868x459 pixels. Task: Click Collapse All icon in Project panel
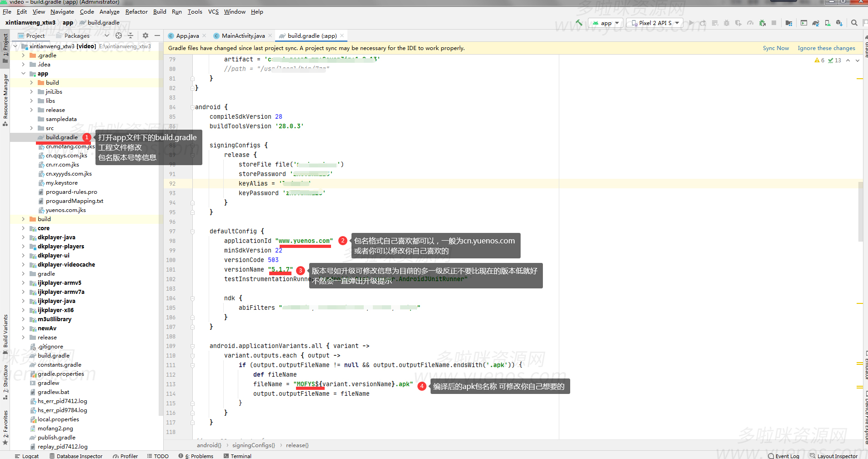[x=130, y=35]
